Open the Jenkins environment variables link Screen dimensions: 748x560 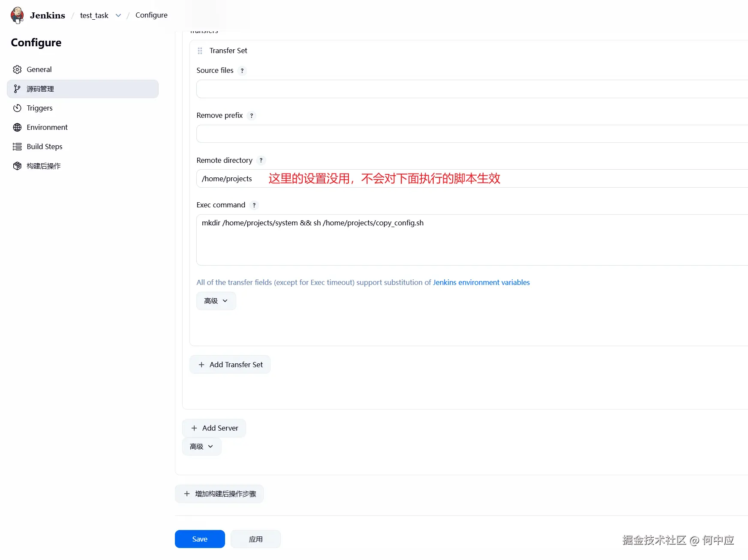(481, 282)
